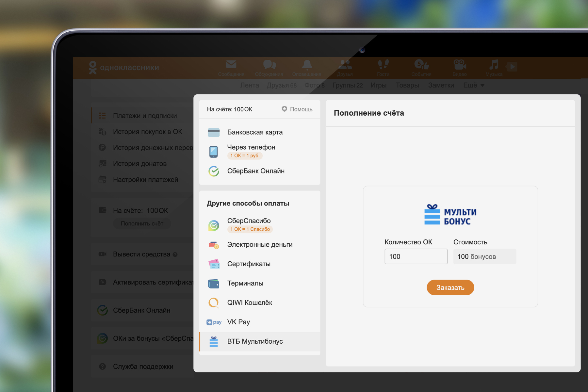Open the Группы 22 tab
This screenshot has height=392, width=588.
click(x=348, y=85)
